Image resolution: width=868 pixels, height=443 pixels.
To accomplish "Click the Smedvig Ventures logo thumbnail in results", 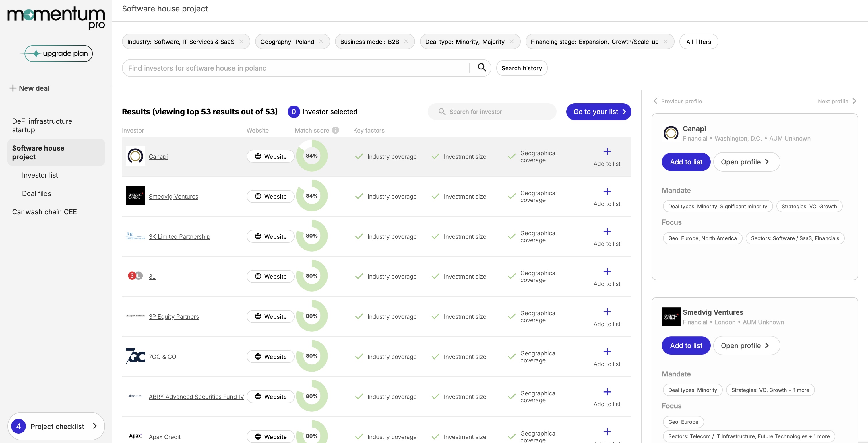I will coord(135,196).
